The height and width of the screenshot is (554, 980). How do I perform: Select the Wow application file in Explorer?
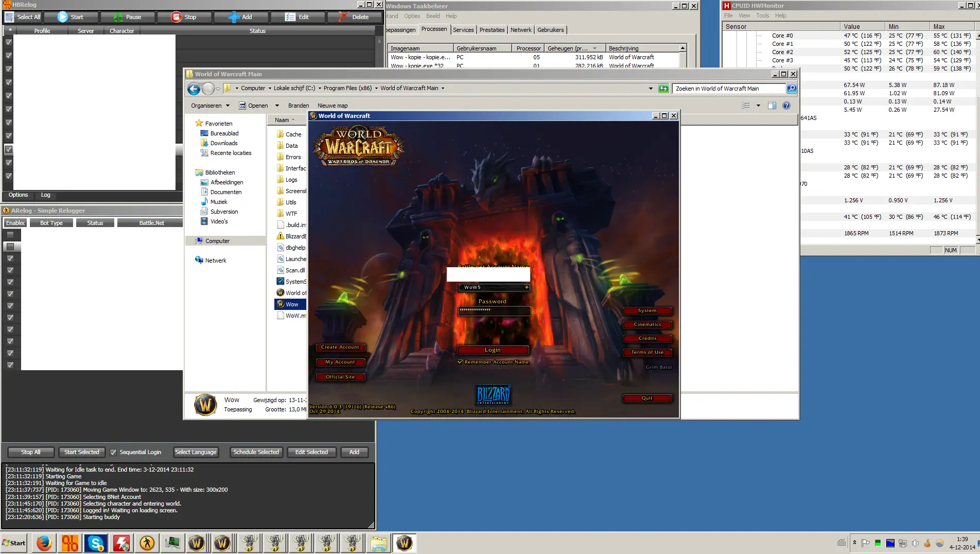(x=291, y=304)
